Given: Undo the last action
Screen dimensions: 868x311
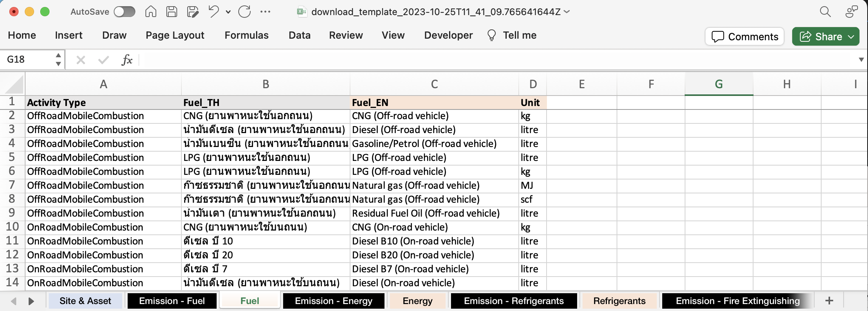Looking at the screenshot, I should (x=213, y=12).
